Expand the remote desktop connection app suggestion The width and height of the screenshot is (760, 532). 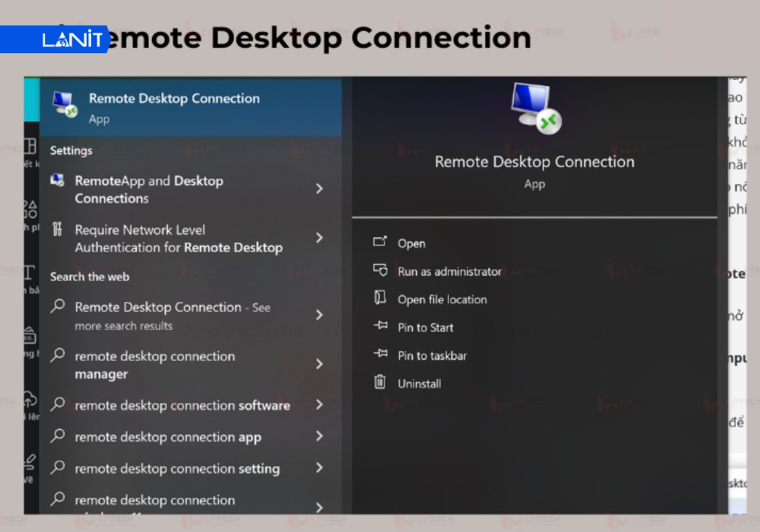pos(318,437)
